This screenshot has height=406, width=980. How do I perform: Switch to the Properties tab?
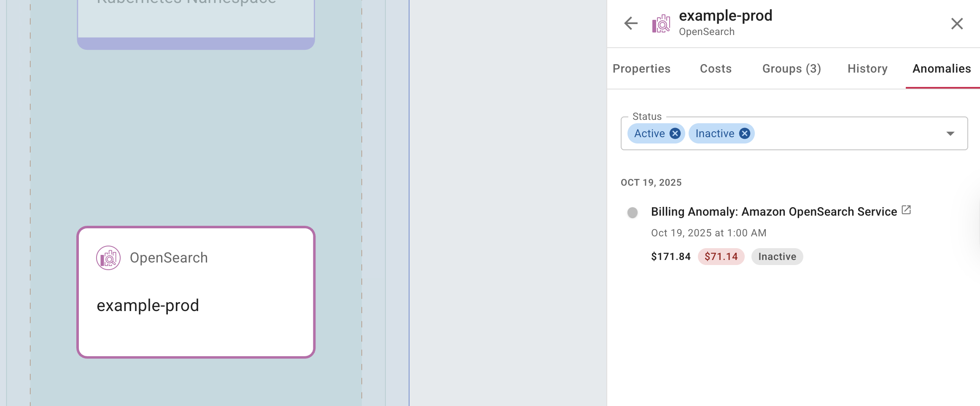641,68
